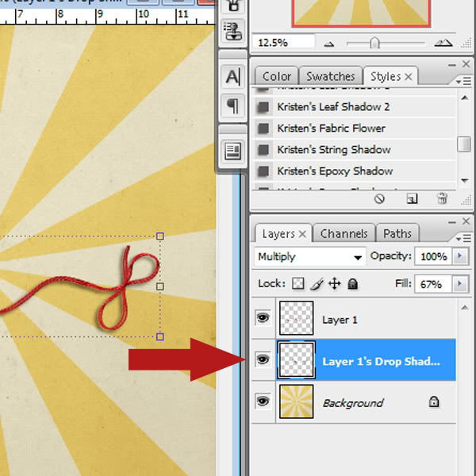Click the Styles list scrollbar thumb

pyautogui.click(x=464, y=144)
